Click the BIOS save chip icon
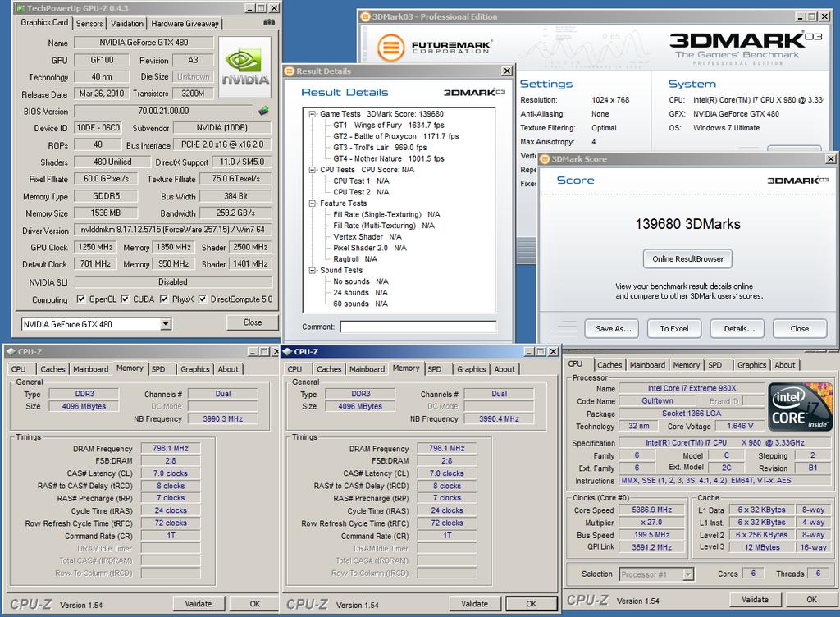Image resolution: width=840 pixels, height=617 pixels. pyautogui.click(x=263, y=111)
